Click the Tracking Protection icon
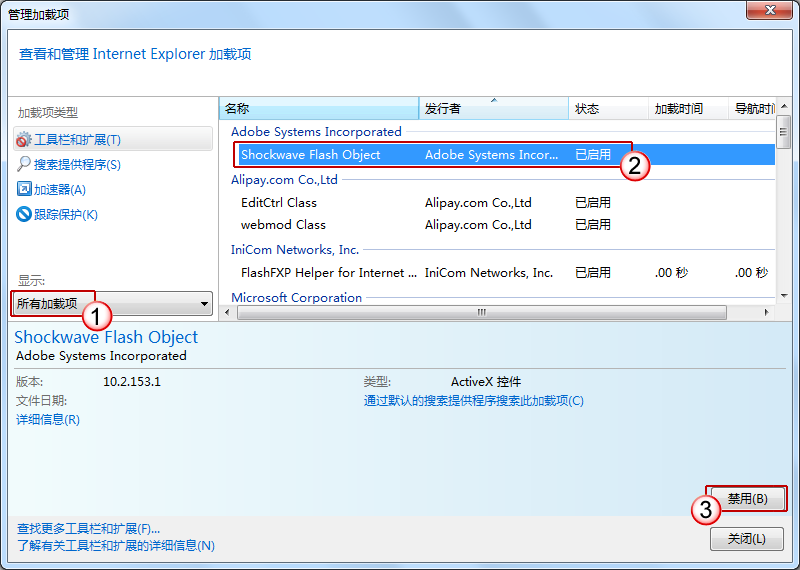 [x=25, y=214]
